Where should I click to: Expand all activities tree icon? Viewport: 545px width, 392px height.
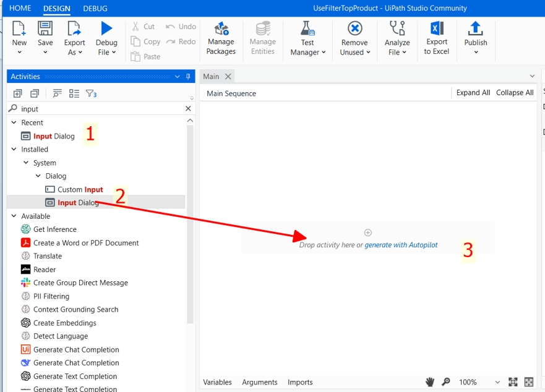[17, 93]
